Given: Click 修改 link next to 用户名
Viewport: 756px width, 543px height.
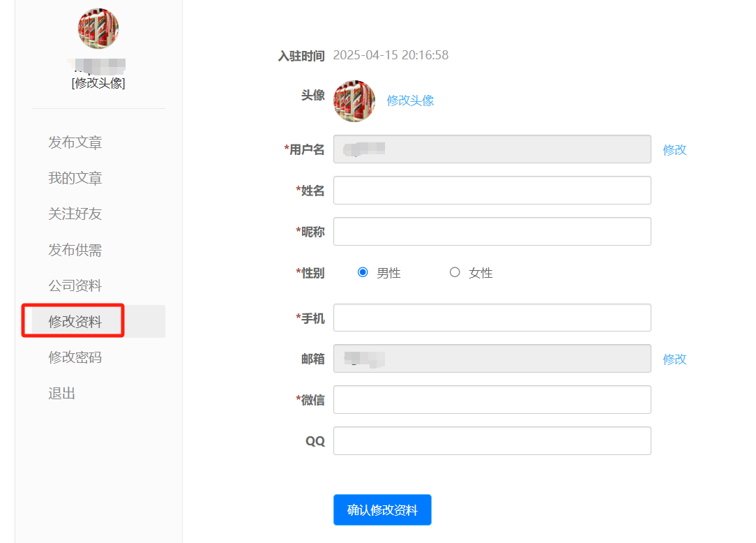Looking at the screenshot, I should click(x=674, y=149).
